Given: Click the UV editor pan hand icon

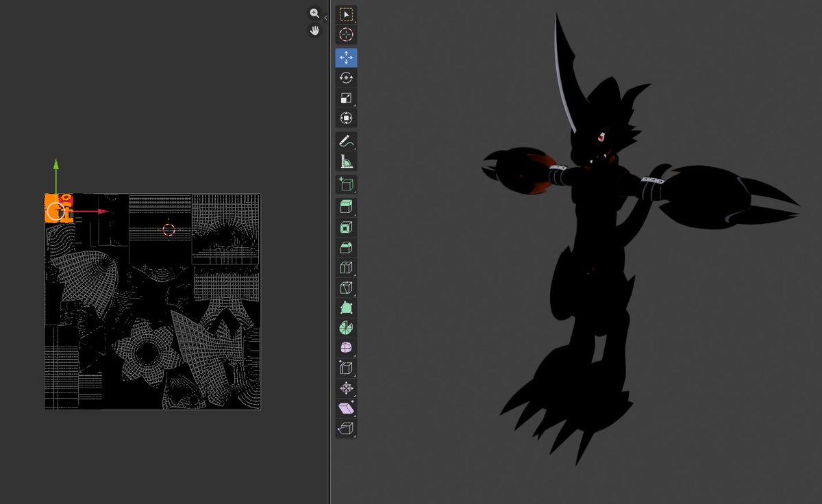Looking at the screenshot, I should tap(314, 30).
